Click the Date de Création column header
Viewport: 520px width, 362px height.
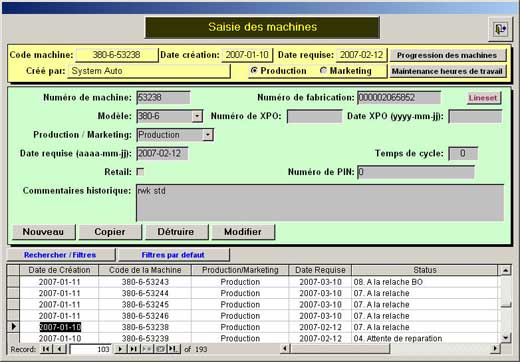pos(59,270)
